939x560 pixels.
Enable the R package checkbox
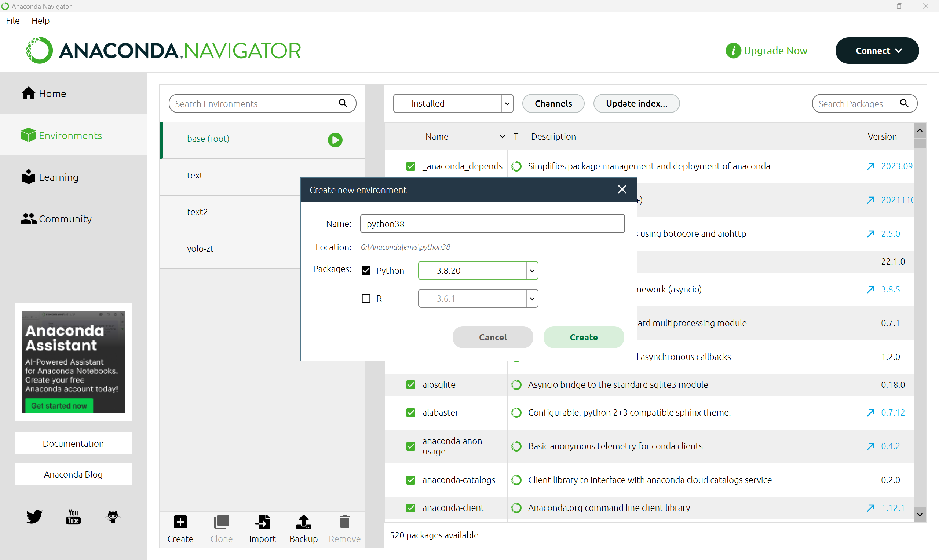[365, 298]
